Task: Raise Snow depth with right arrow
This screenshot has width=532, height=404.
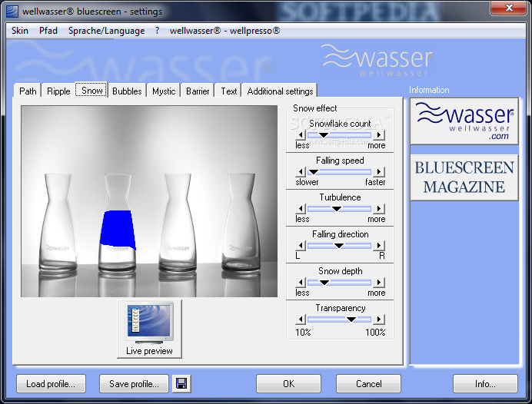Action: (379, 283)
